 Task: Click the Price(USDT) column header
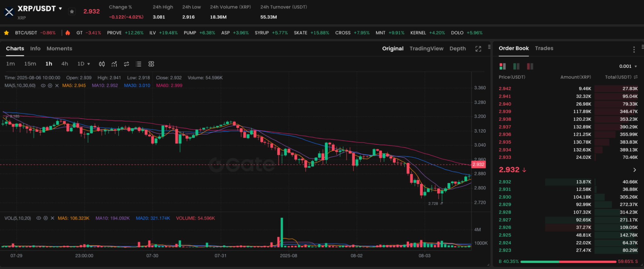pyautogui.click(x=512, y=77)
